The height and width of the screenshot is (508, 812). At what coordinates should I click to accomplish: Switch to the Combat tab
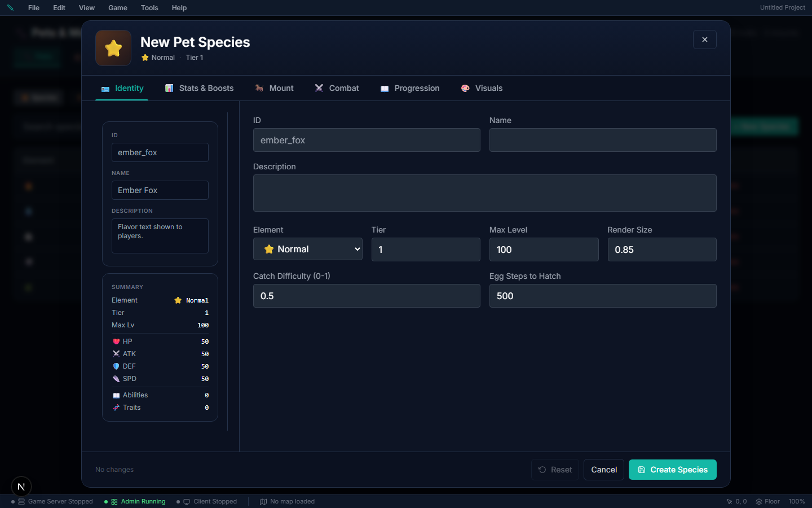tap(337, 88)
